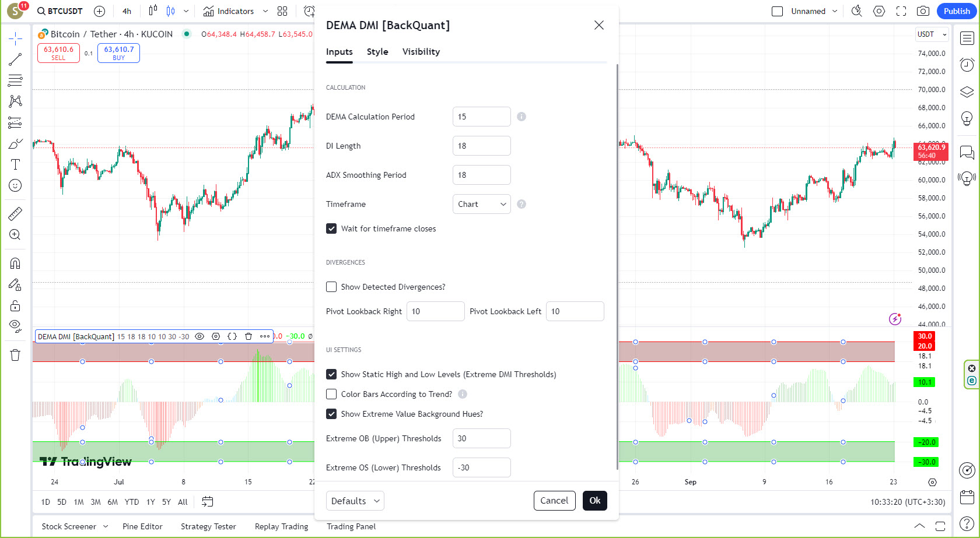Enable Color Bars According to Trend?
The image size is (980, 538).
click(331, 394)
